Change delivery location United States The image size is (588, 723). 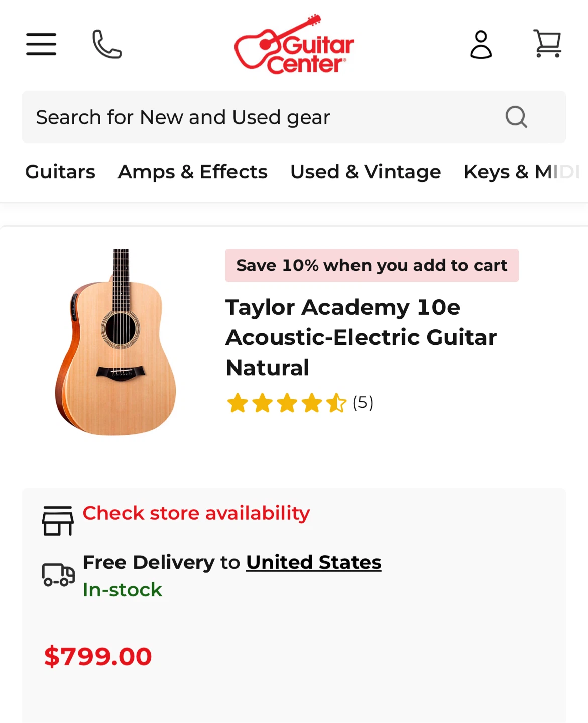313,562
